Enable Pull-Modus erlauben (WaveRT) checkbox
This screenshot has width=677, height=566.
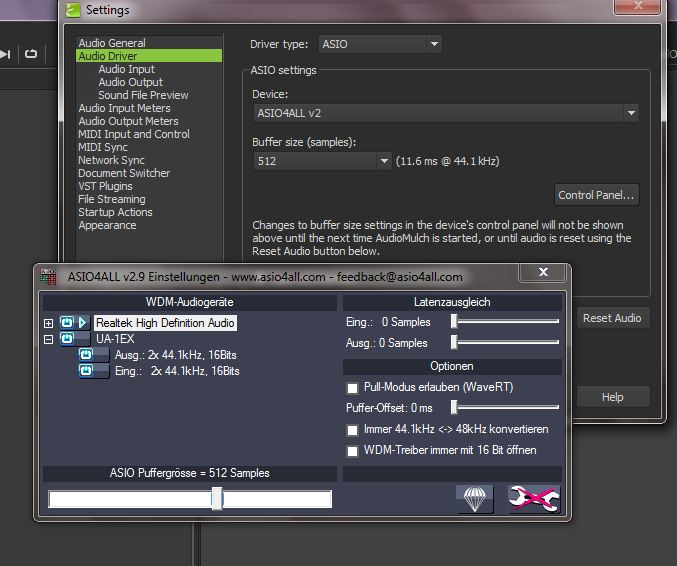click(x=351, y=387)
